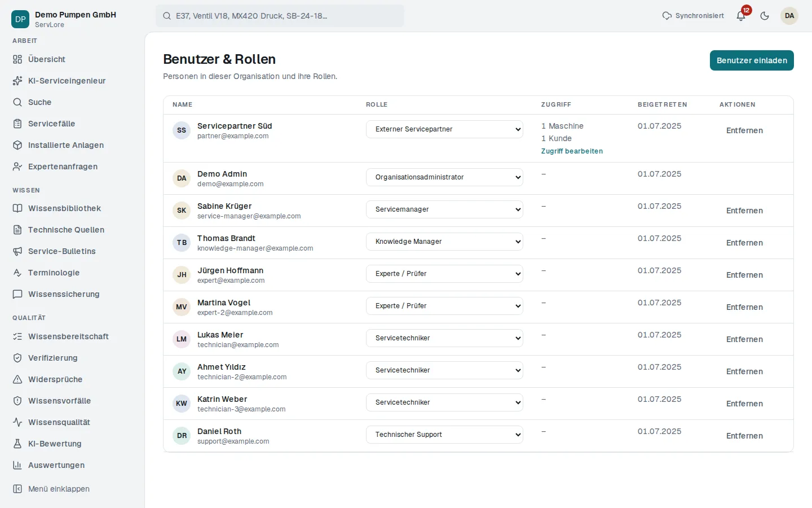Click the Verifizierung shield icon
Screen dimensions: 812x508
point(17,358)
